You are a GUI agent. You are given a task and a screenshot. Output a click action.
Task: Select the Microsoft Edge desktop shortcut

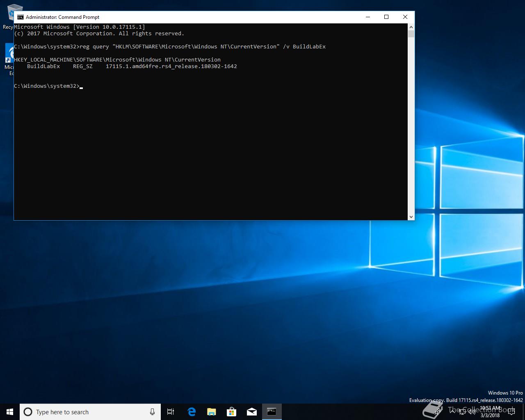(x=9, y=59)
